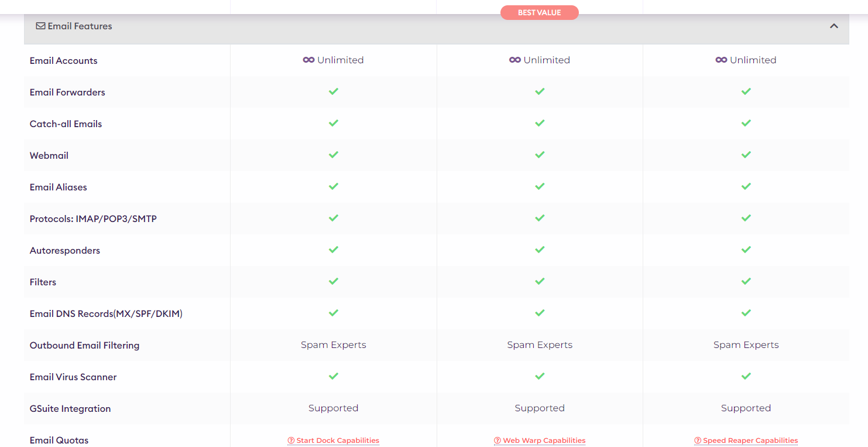Click the infinity icon in the rightmost Unlimited cell
This screenshot has width=868, height=447.
[x=722, y=60]
